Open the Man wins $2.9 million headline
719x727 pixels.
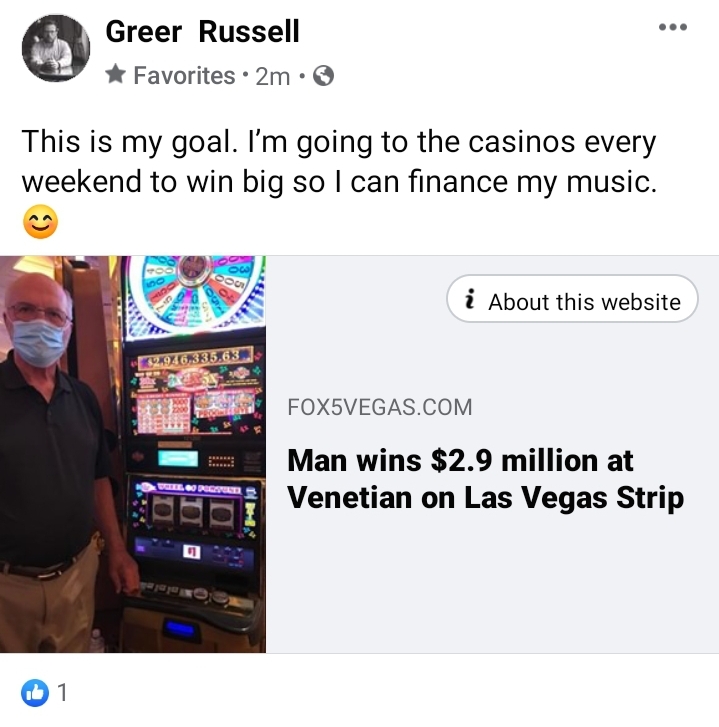(x=485, y=479)
